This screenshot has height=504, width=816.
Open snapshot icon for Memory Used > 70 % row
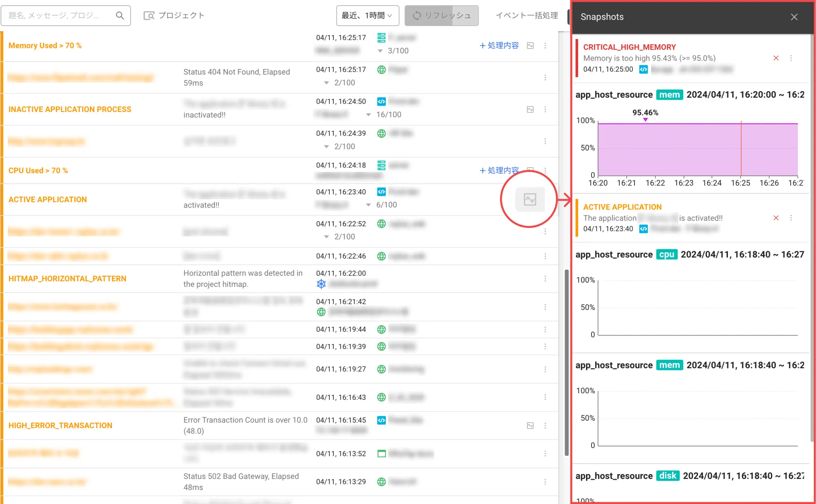point(530,46)
